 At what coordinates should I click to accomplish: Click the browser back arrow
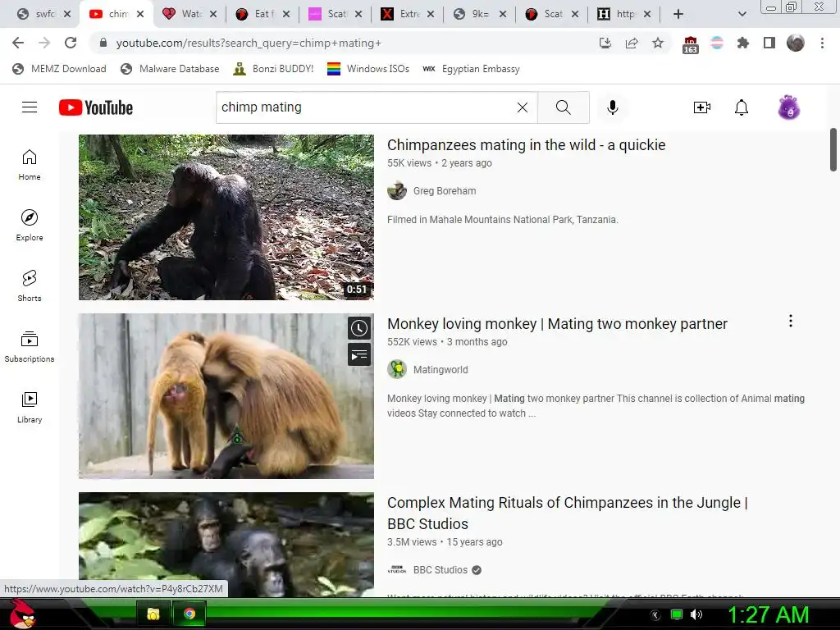coord(18,43)
